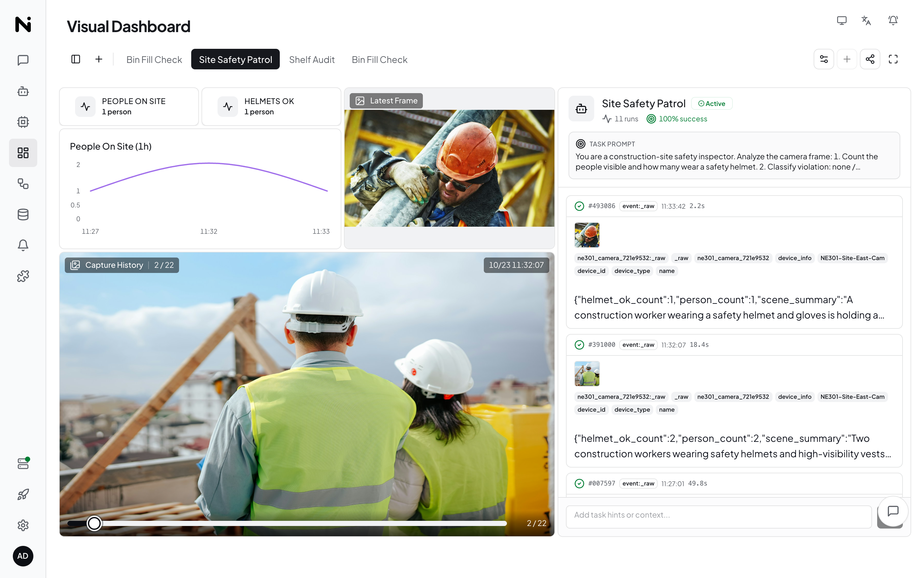
Task: Open the language translate icon
Action: coord(866,20)
